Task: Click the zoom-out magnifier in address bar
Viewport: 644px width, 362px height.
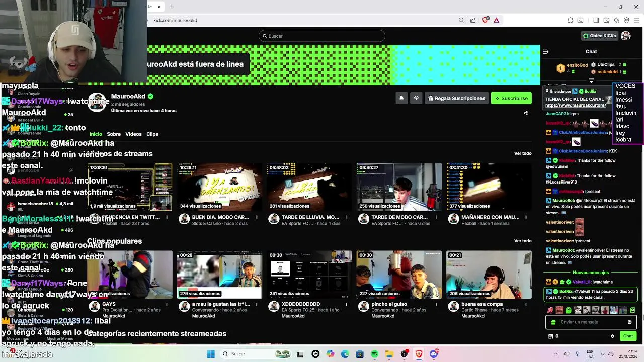Action: click(461, 20)
